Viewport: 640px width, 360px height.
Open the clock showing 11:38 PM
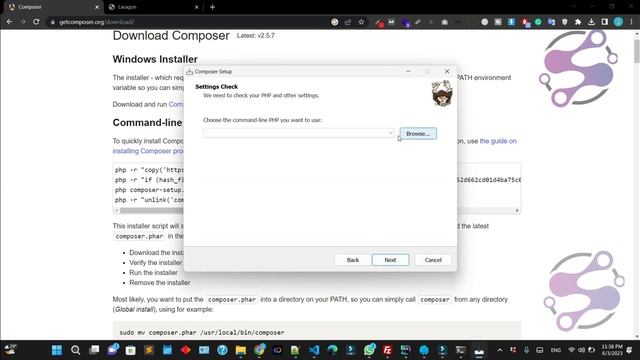(x=611, y=350)
